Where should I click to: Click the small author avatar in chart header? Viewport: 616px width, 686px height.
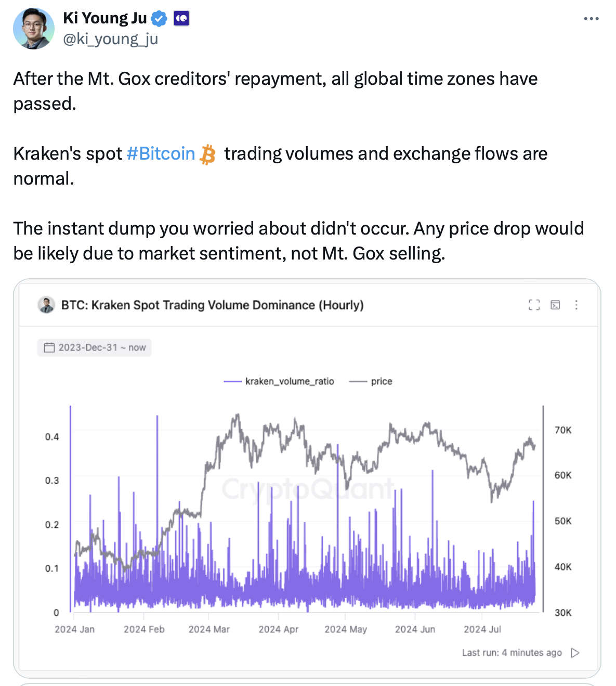tap(46, 305)
